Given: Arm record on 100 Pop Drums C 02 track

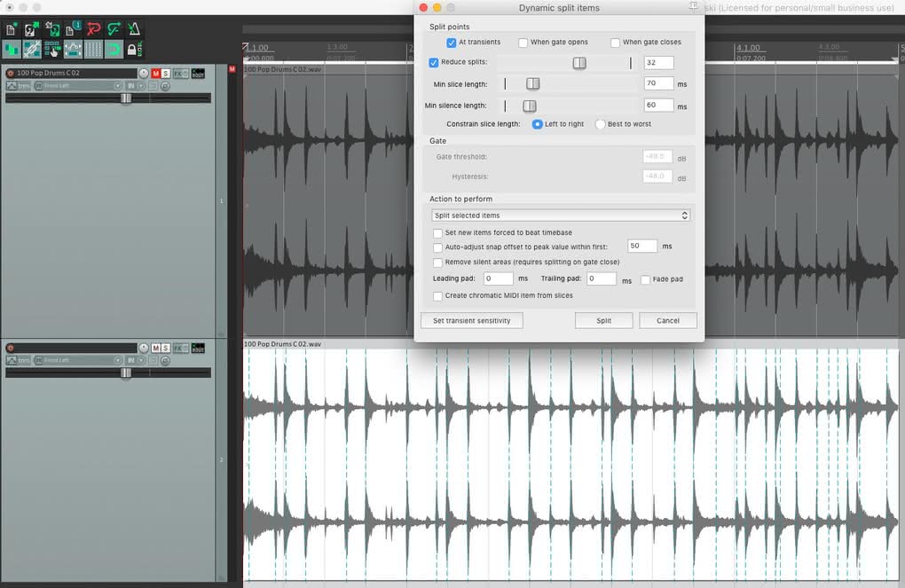Looking at the screenshot, I should click(x=11, y=74).
